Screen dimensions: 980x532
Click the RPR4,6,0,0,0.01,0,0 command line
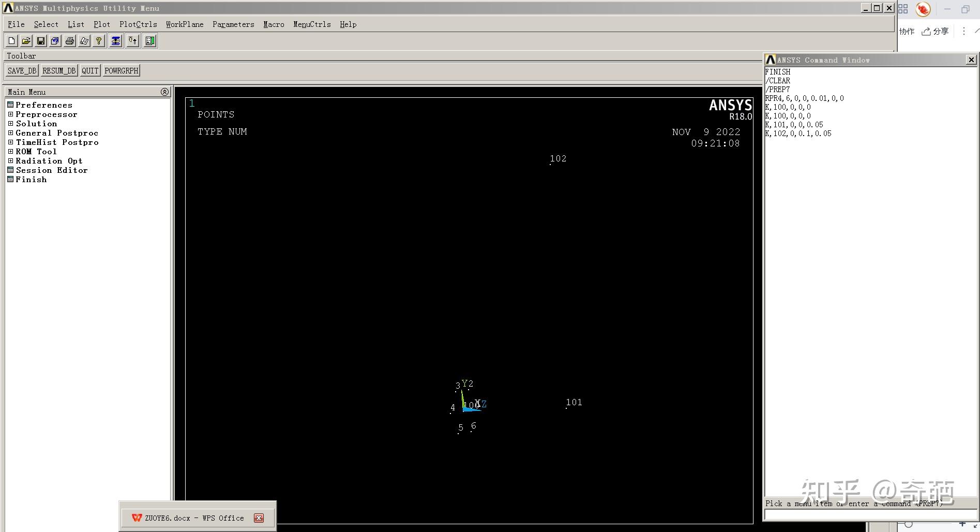pyautogui.click(x=804, y=98)
